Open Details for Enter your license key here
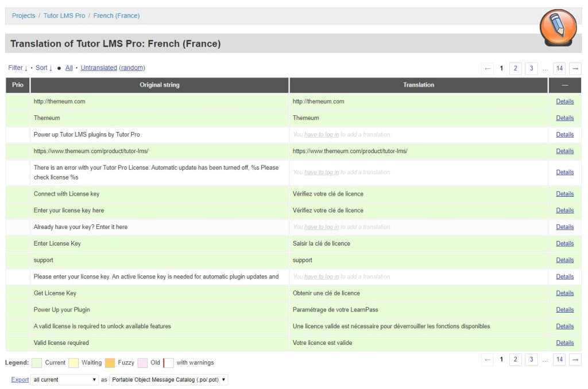Viewport: 588px width, 389px height. pos(565,210)
